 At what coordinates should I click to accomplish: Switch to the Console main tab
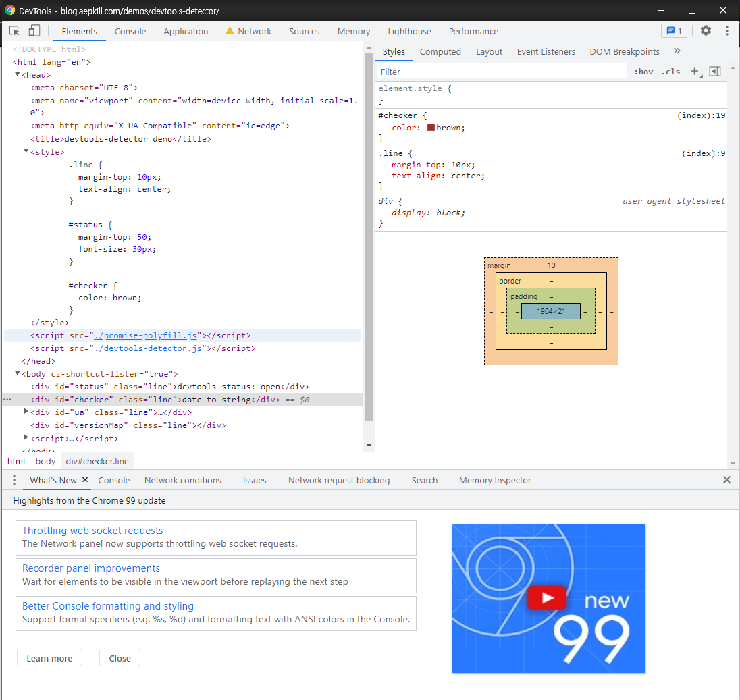pos(130,31)
